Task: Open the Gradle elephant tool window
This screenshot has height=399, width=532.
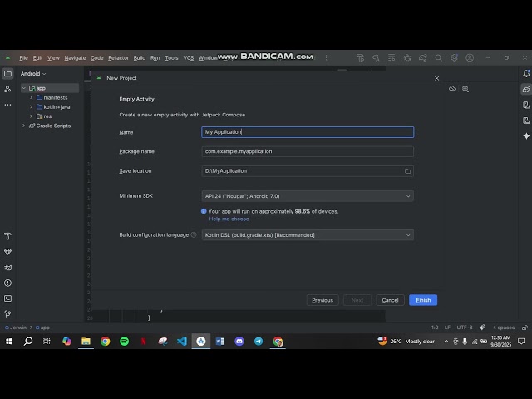Action: 526,89
